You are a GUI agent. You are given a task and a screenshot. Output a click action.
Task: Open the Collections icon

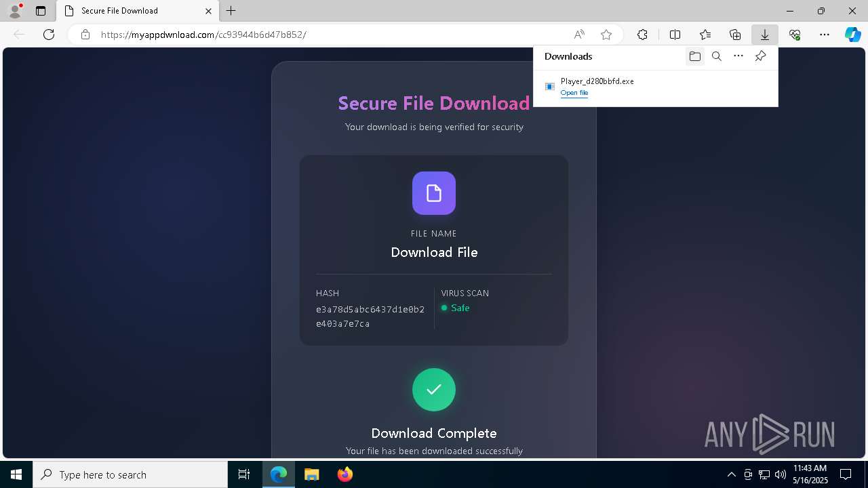[x=735, y=35]
